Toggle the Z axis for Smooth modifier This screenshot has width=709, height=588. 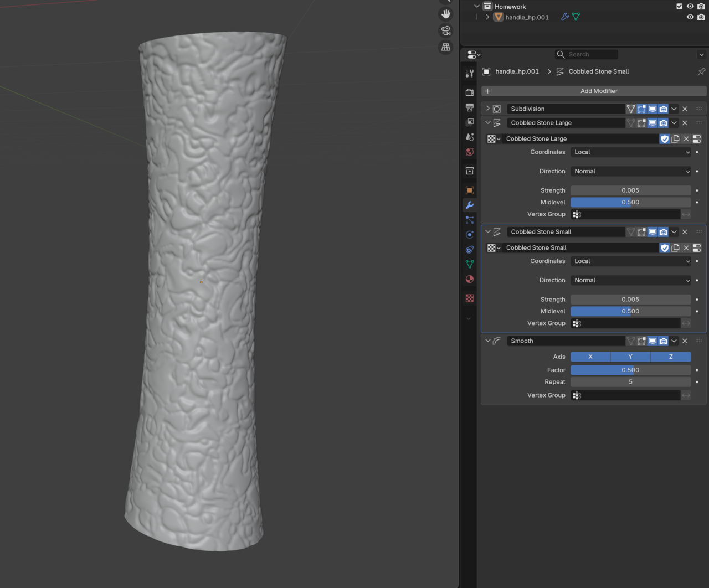[x=671, y=357]
